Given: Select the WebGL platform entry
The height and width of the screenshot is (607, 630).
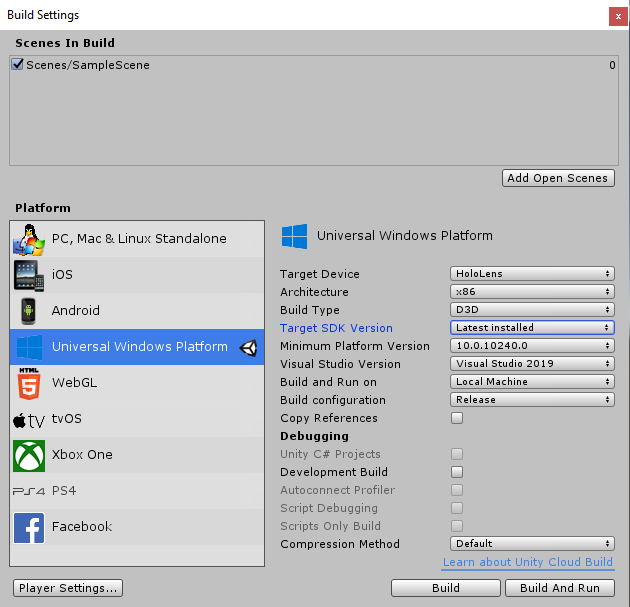Looking at the screenshot, I should coord(137,383).
